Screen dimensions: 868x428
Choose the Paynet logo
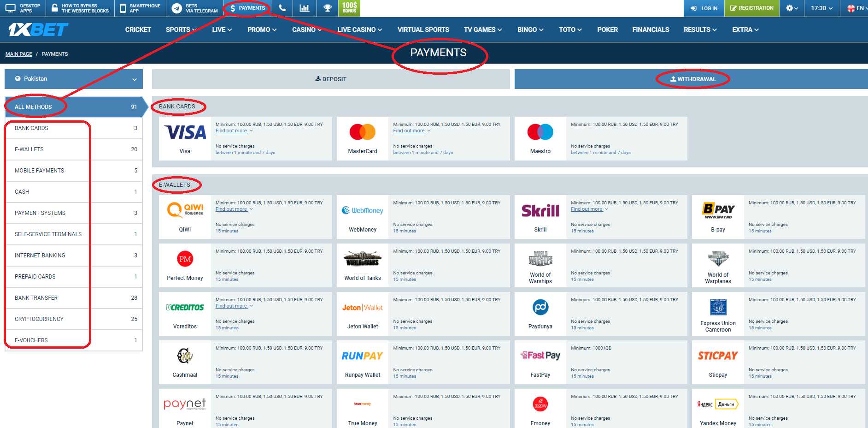(x=185, y=404)
